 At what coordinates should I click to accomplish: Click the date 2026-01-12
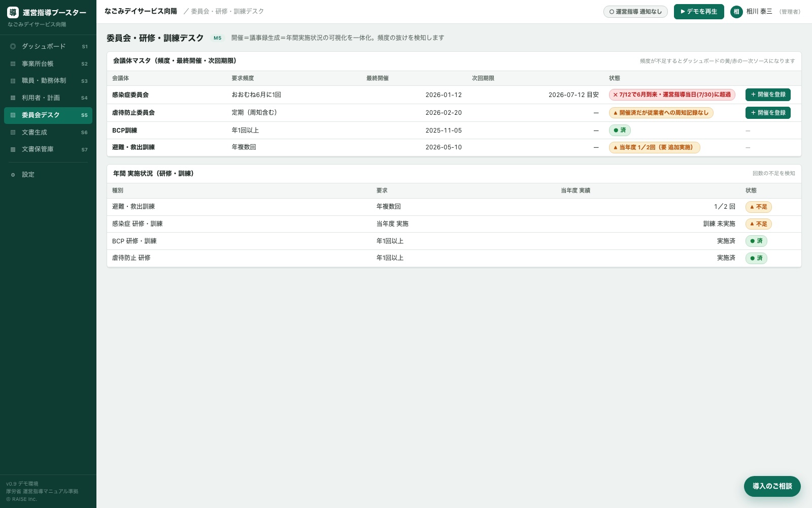(x=444, y=95)
